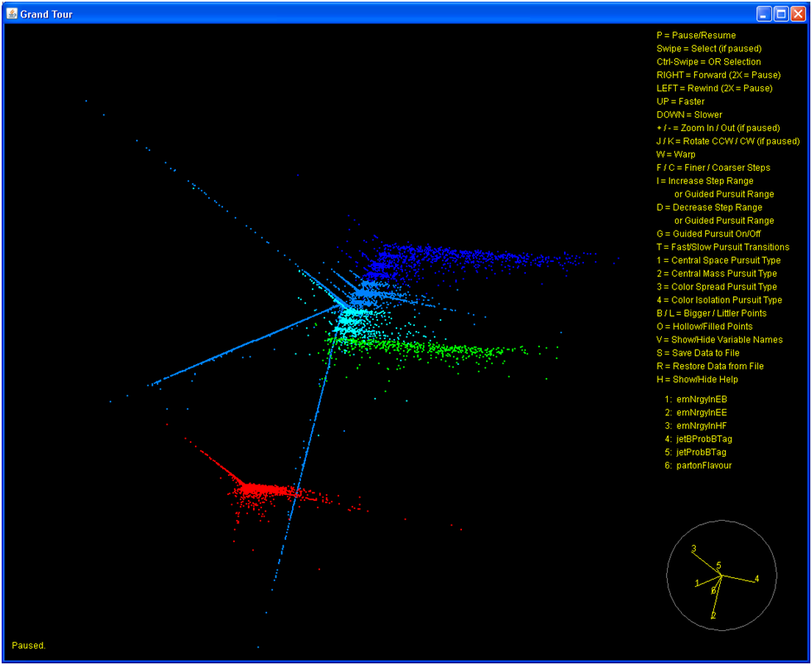This screenshot has height=665, width=812.
Task: Click axis label 1 in projection circle
Action: pyautogui.click(x=698, y=583)
